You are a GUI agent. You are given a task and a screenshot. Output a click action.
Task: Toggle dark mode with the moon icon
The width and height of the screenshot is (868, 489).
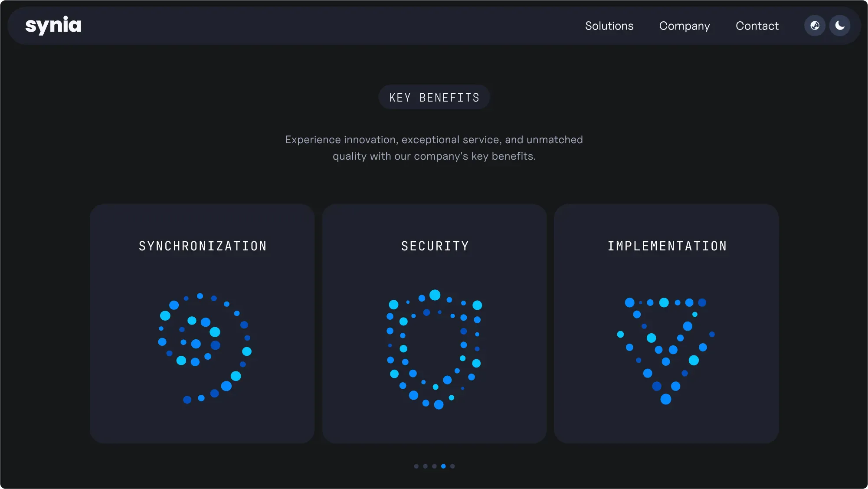coord(840,26)
